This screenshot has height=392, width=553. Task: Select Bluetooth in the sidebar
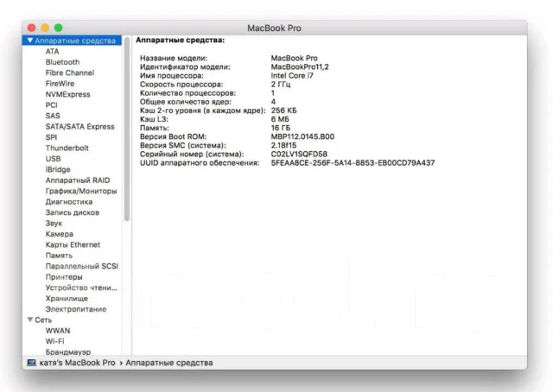(x=62, y=62)
